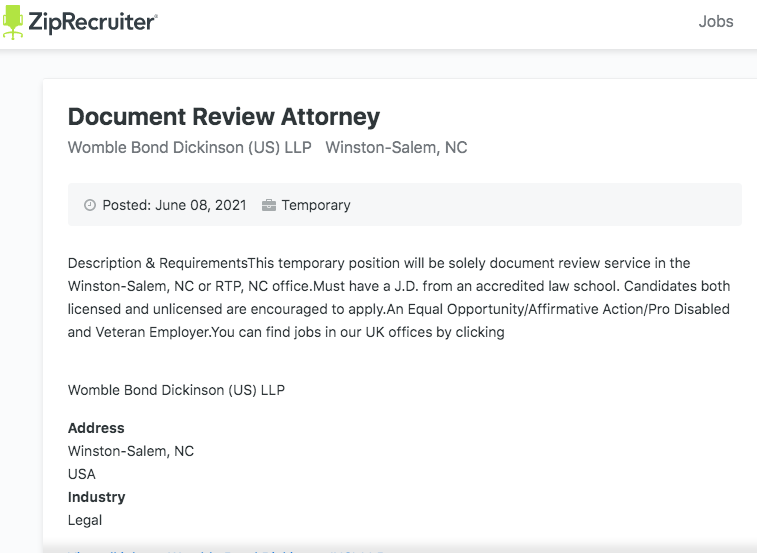Click the Legal industry value
The width and height of the screenshot is (757, 553).
(85, 520)
